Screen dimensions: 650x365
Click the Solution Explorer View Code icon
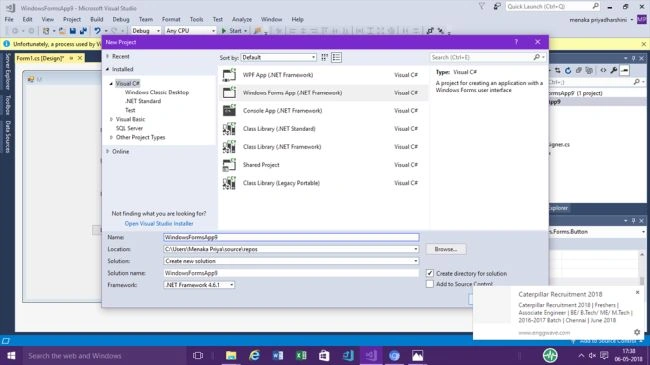click(603, 71)
